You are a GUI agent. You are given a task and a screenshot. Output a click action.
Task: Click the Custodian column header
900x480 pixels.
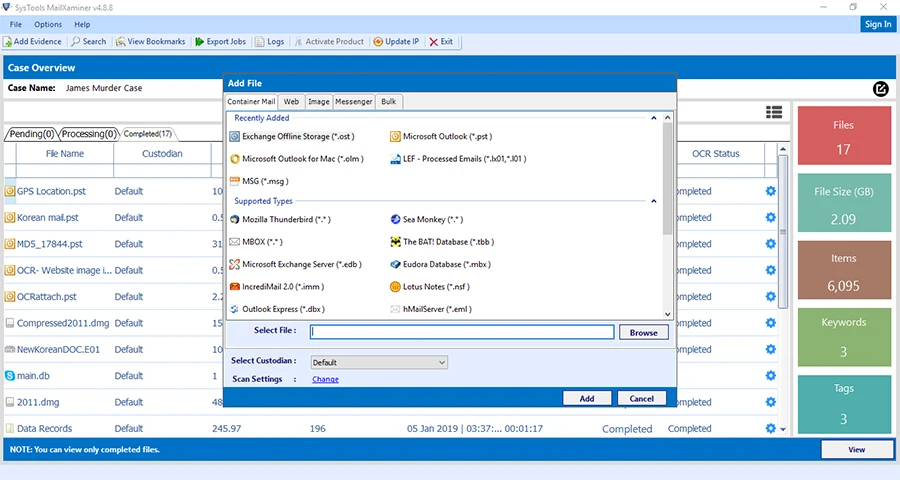coord(162,154)
